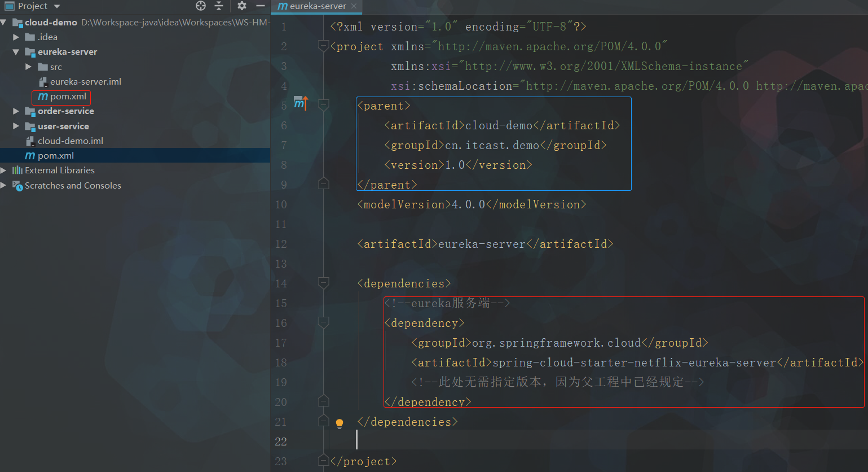
Task: Open Project panel settings gear
Action: tap(242, 6)
